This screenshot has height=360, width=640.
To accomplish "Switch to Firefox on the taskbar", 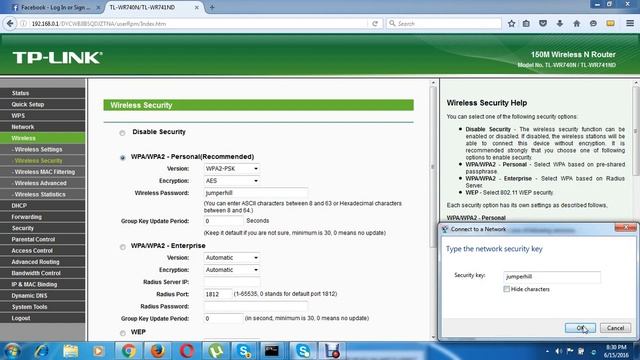I will [157, 351].
